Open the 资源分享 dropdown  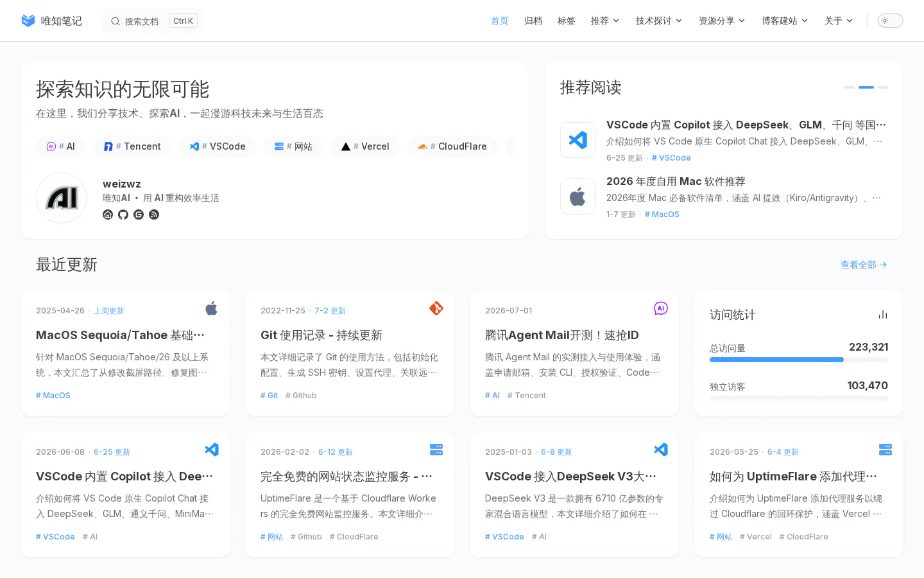coord(722,21)
